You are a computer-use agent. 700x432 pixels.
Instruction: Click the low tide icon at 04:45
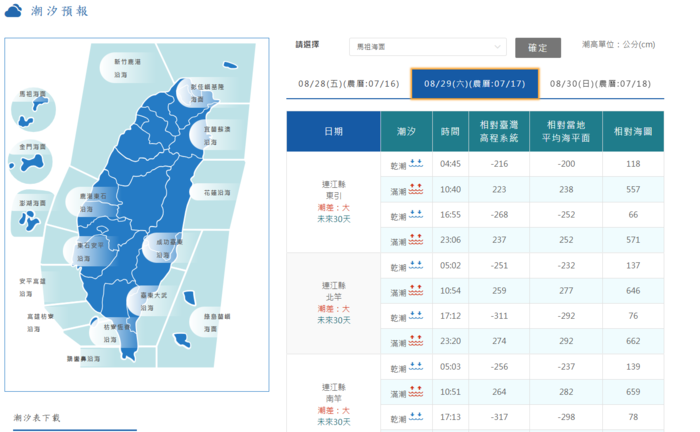[x=416, y=163]
